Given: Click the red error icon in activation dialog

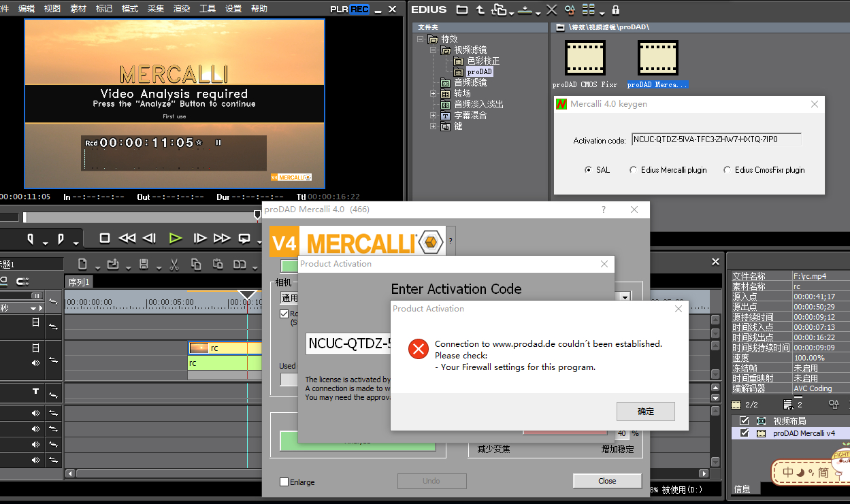Looking at the screenshot, I should 418,348.
